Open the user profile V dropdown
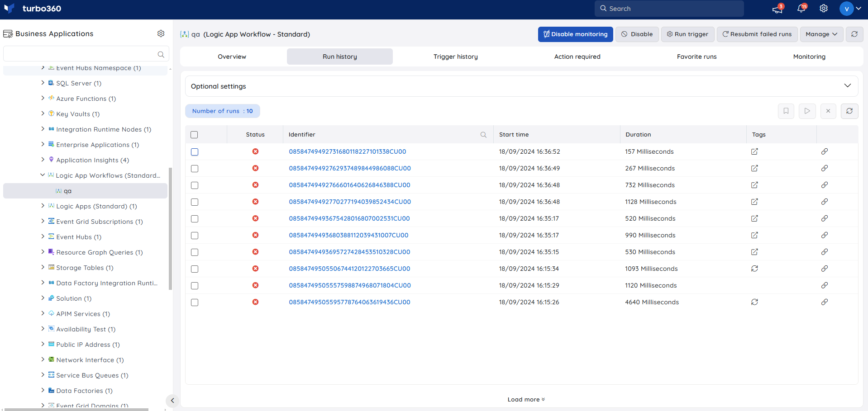 850,9
